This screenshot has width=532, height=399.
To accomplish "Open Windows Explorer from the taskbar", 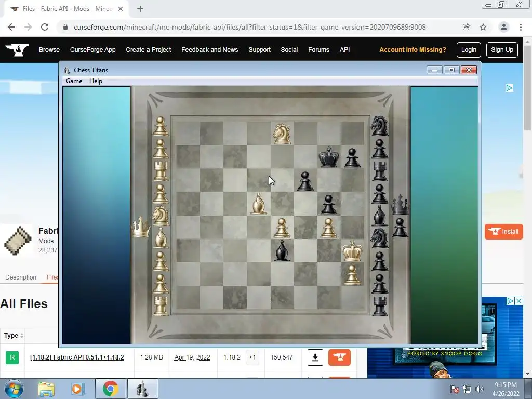I will pos(46,389).
